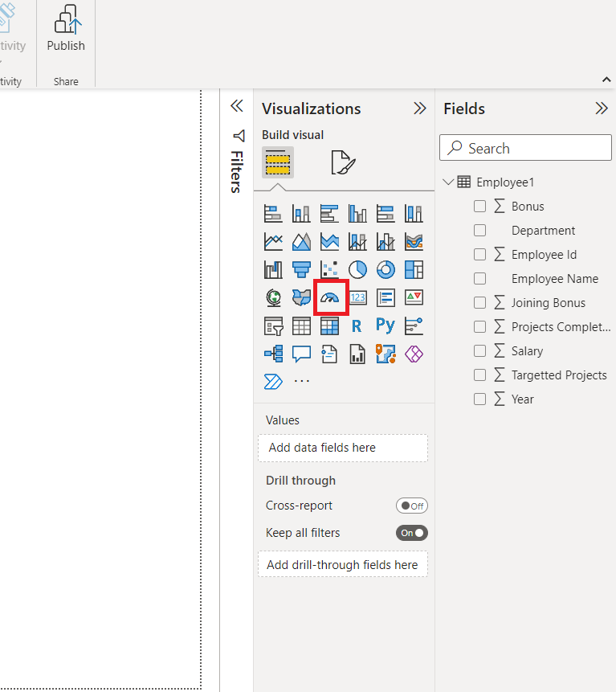The width and height of the screenshot is (616, 692).
Task: Click the drill-through fields well
Action: 343,564
